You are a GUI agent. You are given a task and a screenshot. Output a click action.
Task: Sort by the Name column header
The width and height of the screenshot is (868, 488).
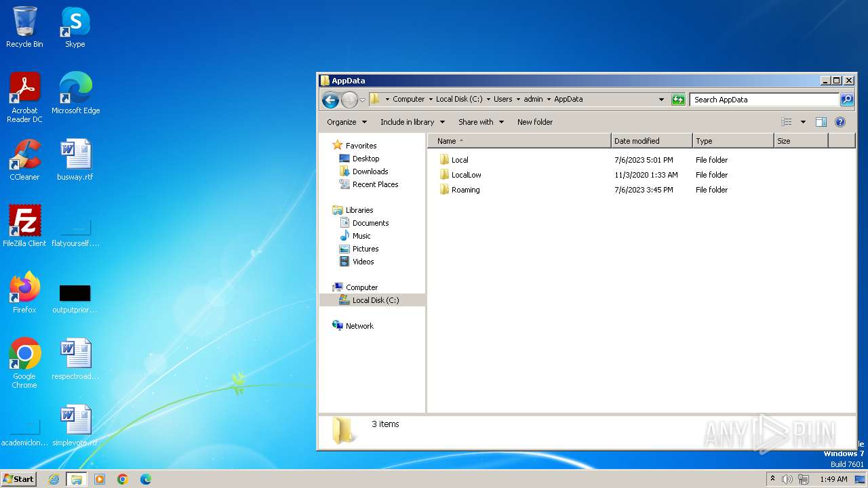pyautogui.click(x=519, y=141)
